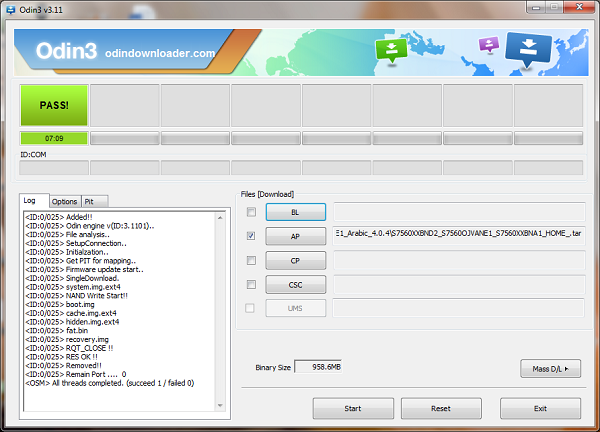Exit Odin with the Exit button
The image size is (600, 432).
point(540,408)
